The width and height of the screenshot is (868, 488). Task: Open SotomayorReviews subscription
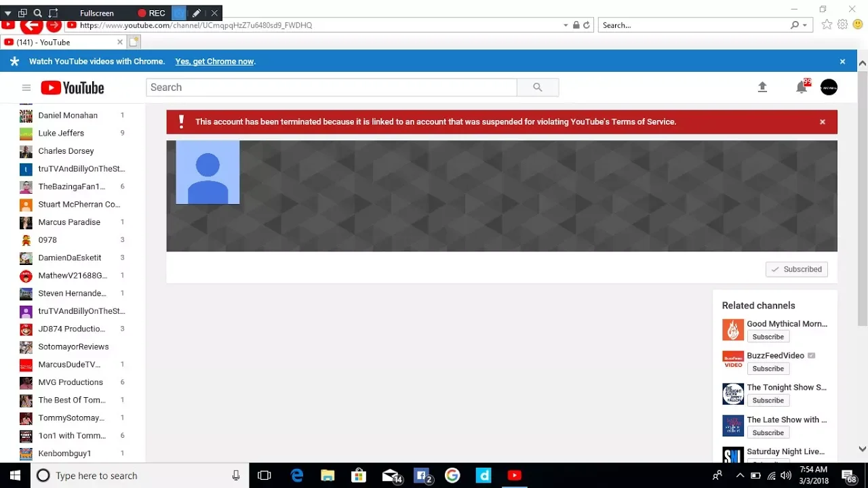point(73,346)
